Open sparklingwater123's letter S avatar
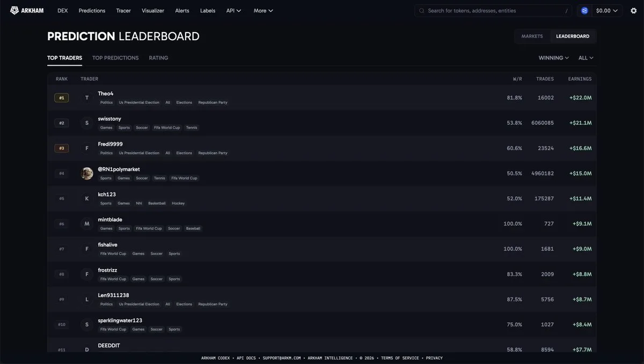This screenshot has width=644, height=364. [x=87, y=324]
